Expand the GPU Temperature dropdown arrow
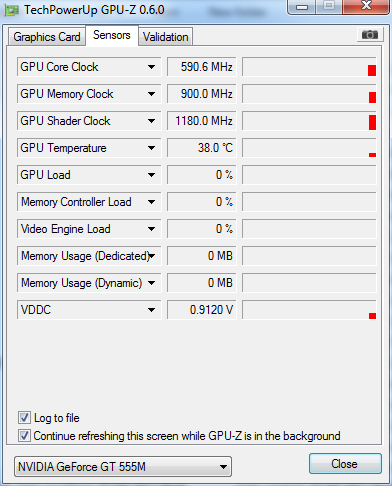 151,148
